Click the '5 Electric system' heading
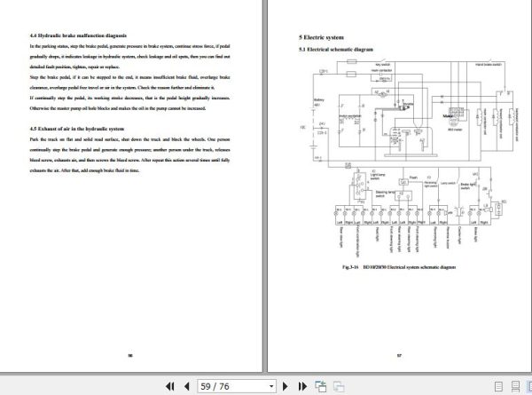 321,37
